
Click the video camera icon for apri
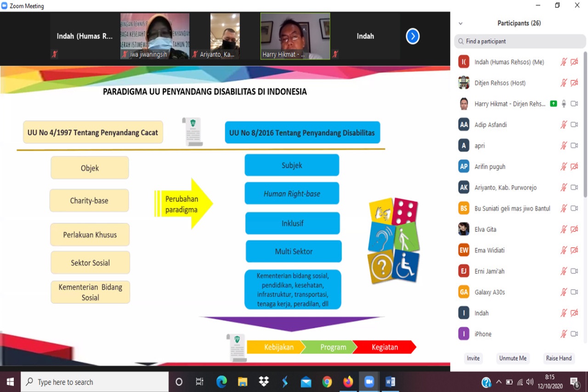574,146
